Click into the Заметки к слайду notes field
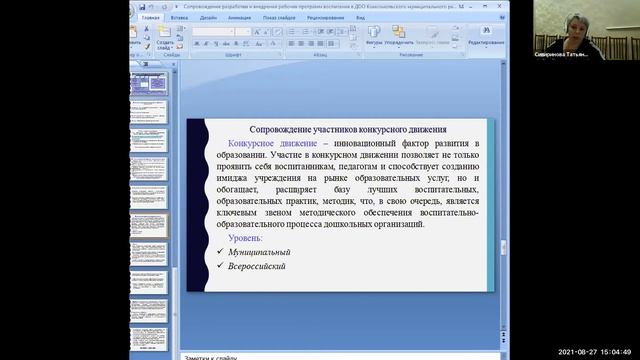 pos(340,356)
